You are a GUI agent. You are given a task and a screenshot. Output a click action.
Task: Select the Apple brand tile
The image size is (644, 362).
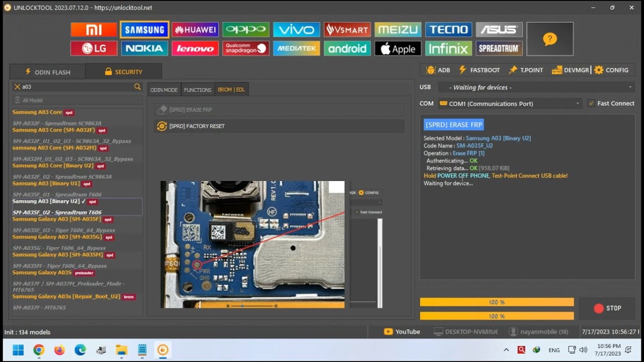pos(398,48)
